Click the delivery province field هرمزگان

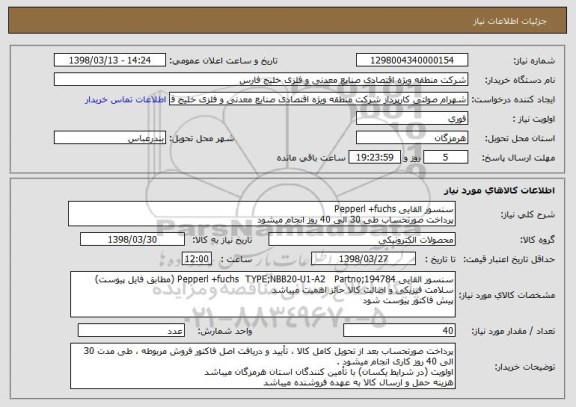412,138
